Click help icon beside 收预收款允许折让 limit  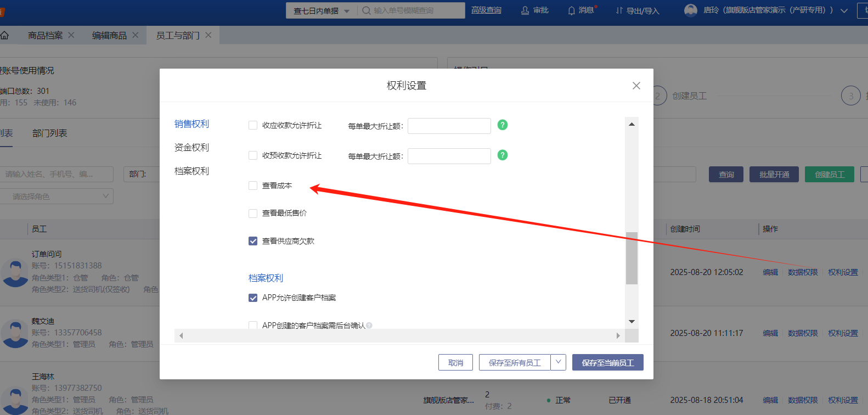coord(502,155)
